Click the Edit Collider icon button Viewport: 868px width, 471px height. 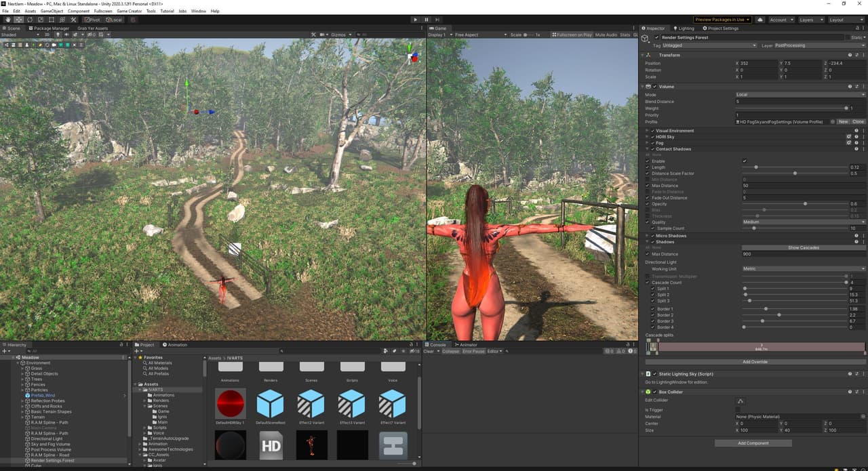click(x=740, y=401)
